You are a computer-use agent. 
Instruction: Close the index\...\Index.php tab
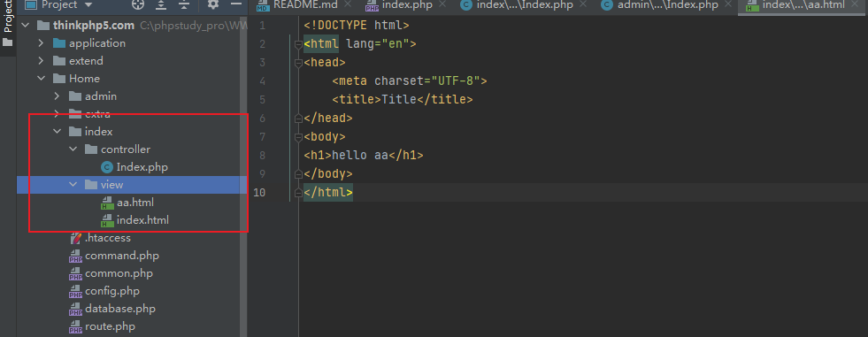click(x=583, y=4)
